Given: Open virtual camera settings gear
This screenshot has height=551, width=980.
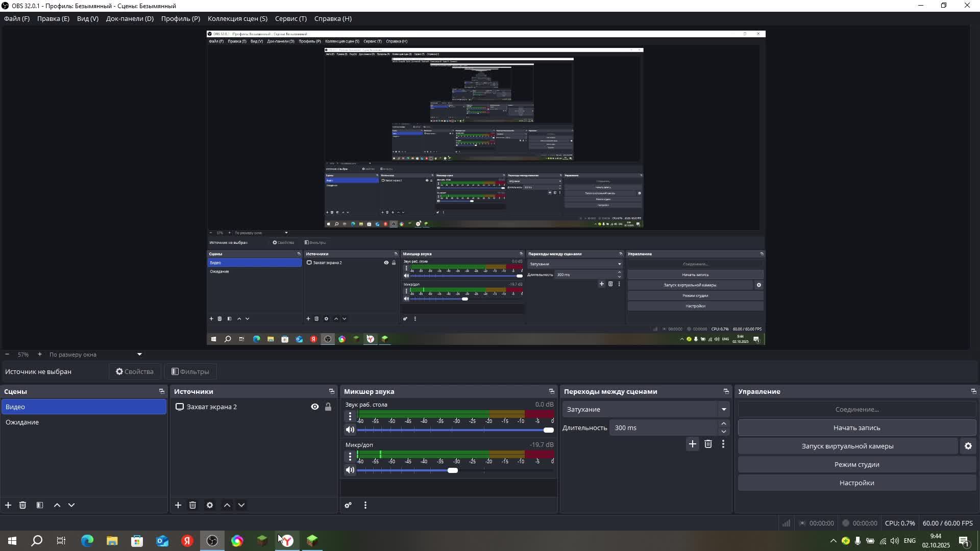Looking at the screenshot, I should [968, 446].
